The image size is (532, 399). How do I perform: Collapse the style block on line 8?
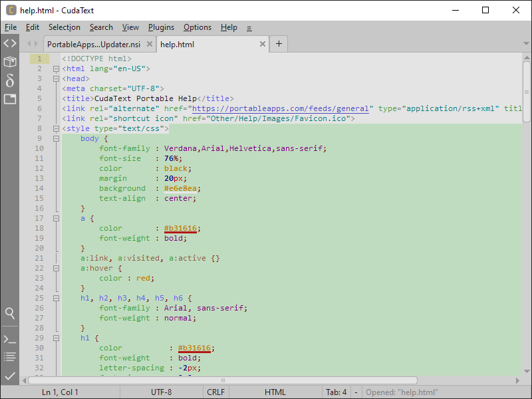(x=56, y=128)
